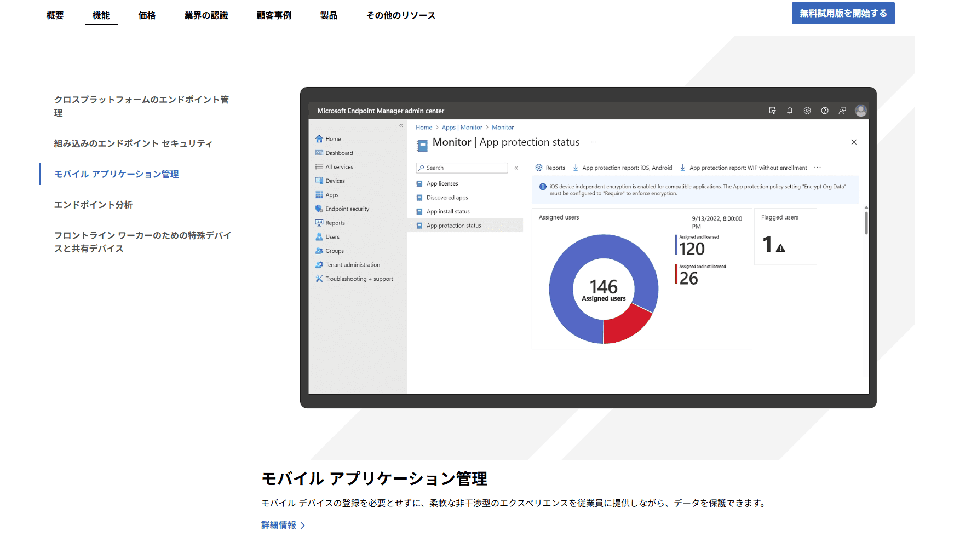Open the settings gear icon in header
This screenshot has width=954, height=560.
(x=807, y=111)
